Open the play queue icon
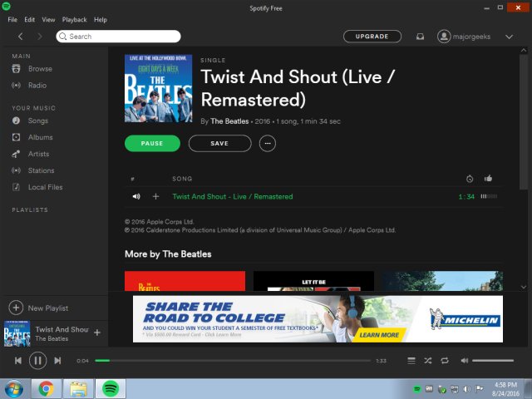The width and height of the screenshot is (532, 399). coord(411,361)
